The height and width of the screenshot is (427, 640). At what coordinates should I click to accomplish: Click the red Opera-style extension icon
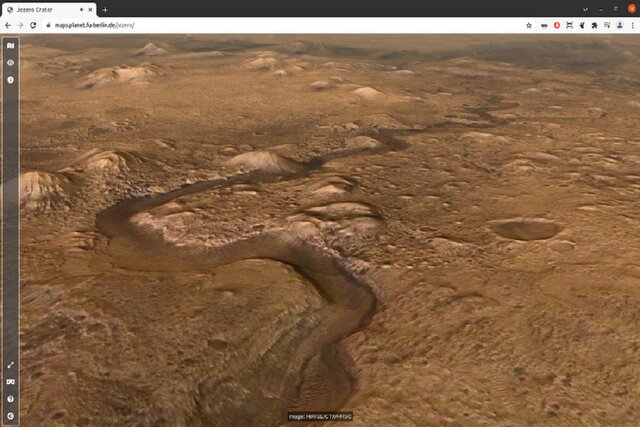point(556,24)
